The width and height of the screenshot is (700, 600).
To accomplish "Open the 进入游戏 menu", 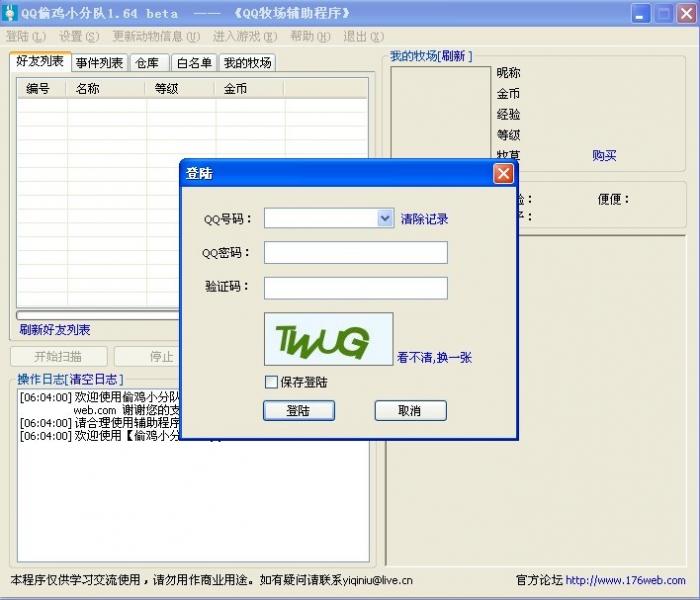I will pos(245,36).
